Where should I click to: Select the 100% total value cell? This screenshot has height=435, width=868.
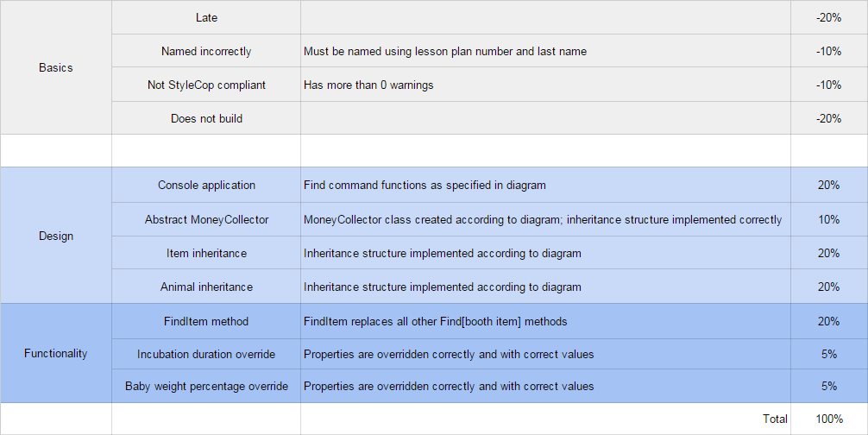[828, 419]
